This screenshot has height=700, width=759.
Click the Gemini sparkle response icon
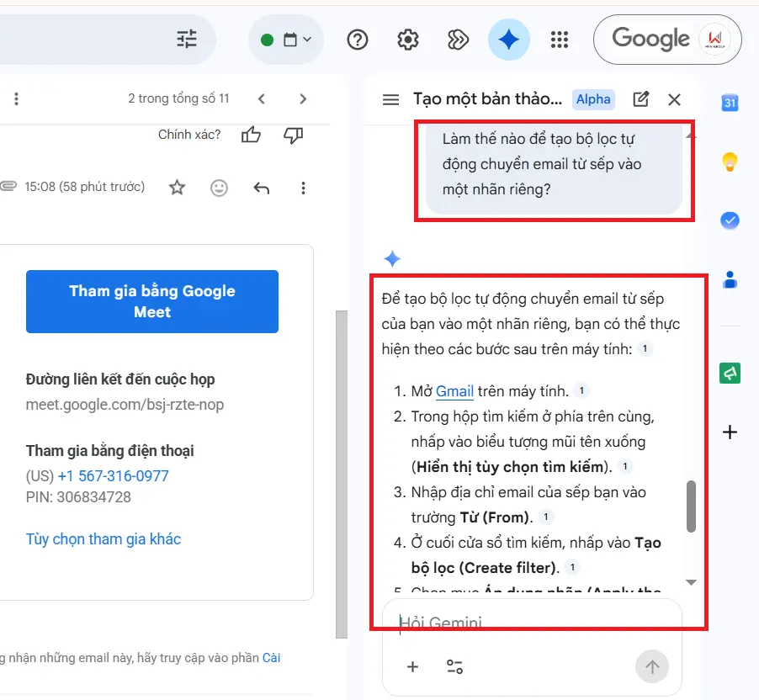[x=392, y=259]
